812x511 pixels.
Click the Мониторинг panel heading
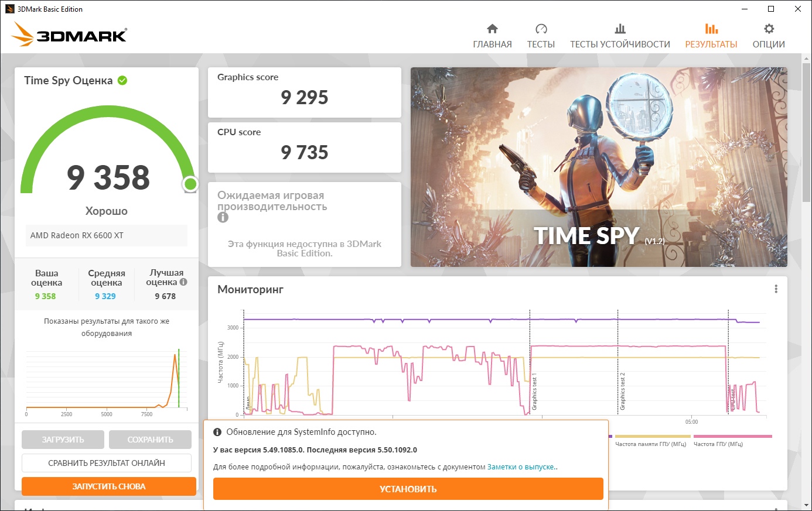(x=250, y=289)
